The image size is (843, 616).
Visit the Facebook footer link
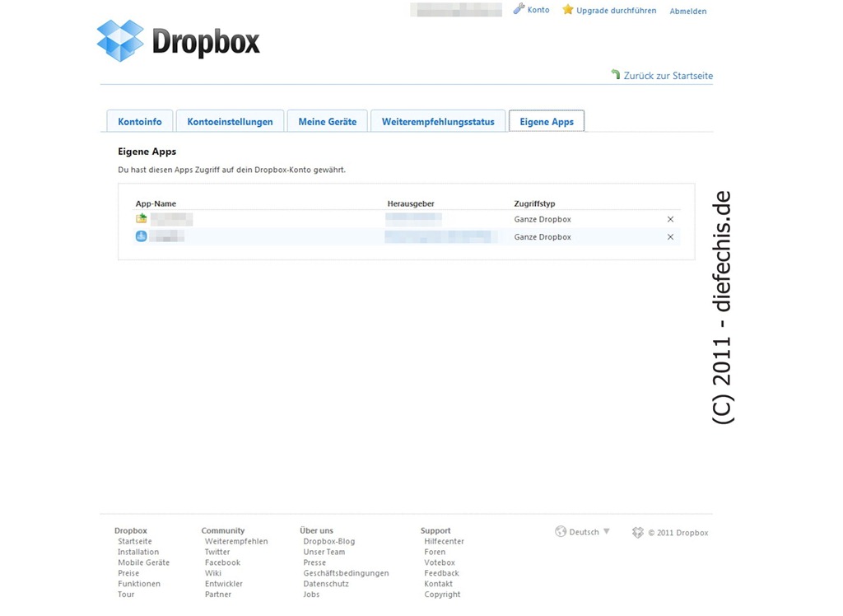click(x=222, y=562)
